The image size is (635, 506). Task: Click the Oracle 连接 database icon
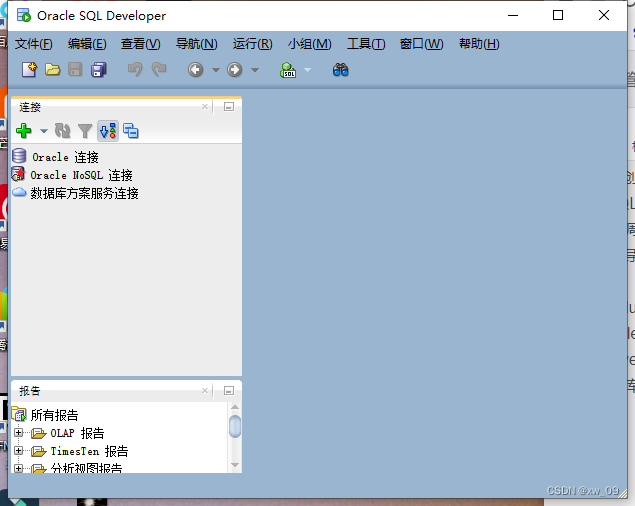click(x=19, y=156)
